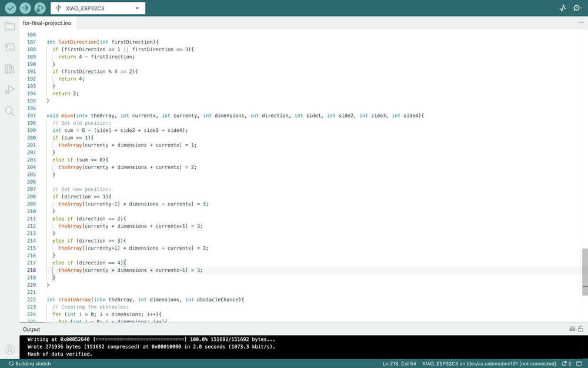Viewport: 588px width, 368px height.
Task: Click the Verify sketch checkmark button
Action: 10,8
